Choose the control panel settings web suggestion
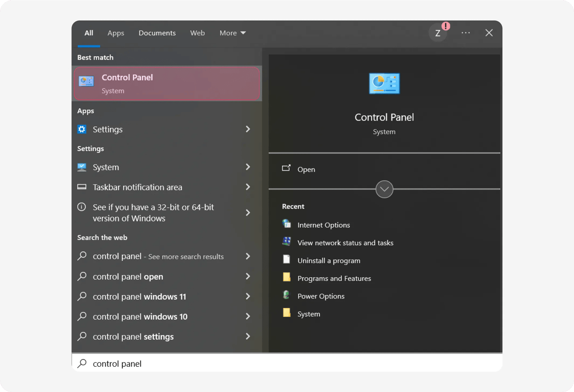This screenshot has height=392, width=574. coord(133,337)
